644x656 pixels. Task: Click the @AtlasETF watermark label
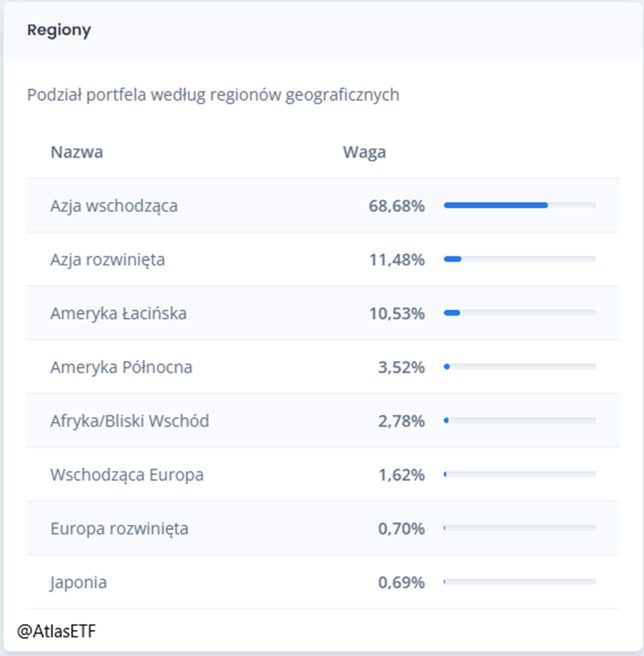57,631
